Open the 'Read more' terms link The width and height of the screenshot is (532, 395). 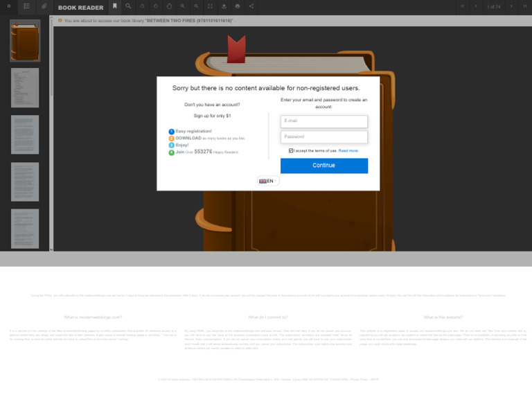click(348, 150)
